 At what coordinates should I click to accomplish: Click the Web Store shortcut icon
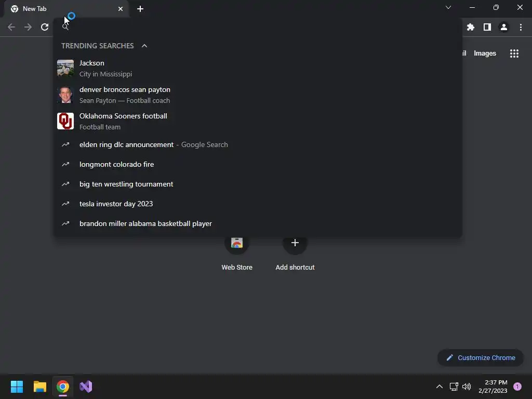[237, 243]
